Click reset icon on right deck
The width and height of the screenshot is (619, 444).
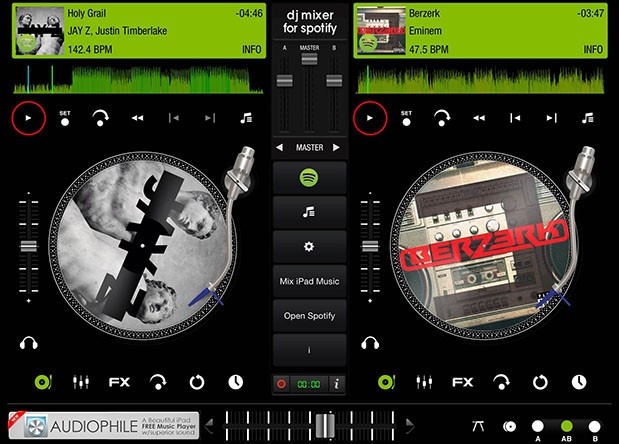(540, 382)
